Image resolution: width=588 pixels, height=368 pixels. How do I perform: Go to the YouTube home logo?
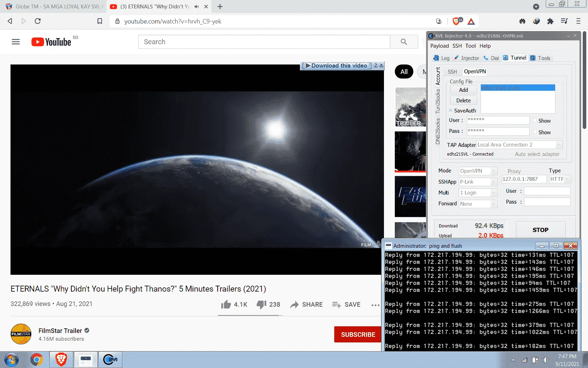(51, 42)
